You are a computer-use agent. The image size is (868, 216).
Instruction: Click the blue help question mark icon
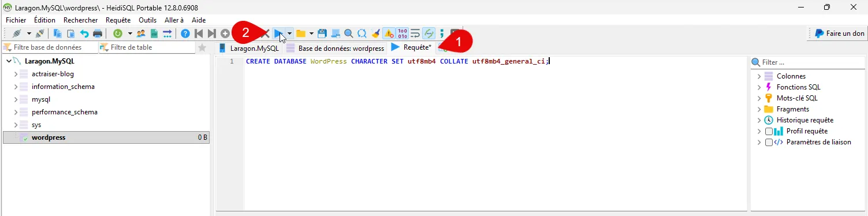coord(185,33)
